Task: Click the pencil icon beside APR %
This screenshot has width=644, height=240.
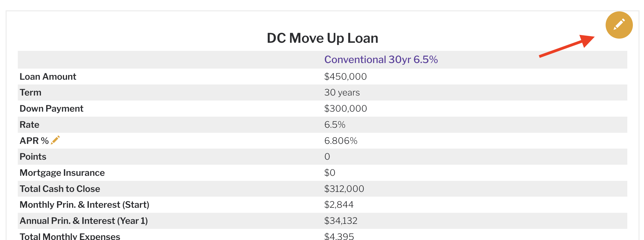Action: tap(55, 140)
